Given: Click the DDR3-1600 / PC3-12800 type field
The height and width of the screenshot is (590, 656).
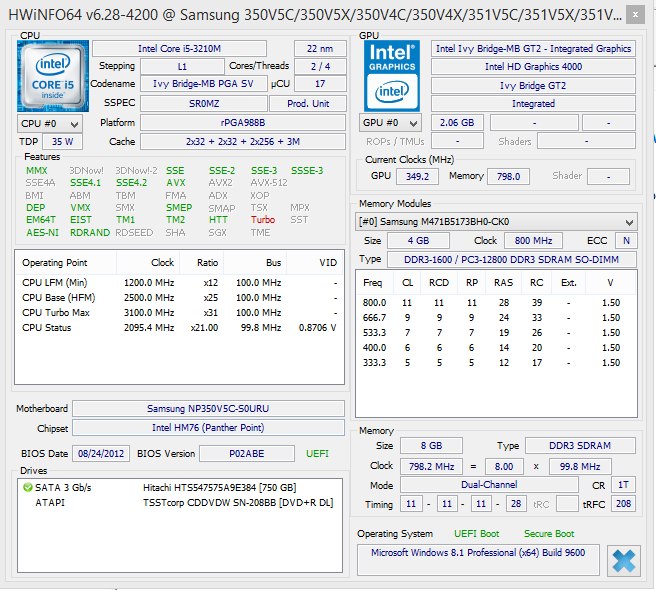Looking at the screenshot, I should [x=512, y=259].
